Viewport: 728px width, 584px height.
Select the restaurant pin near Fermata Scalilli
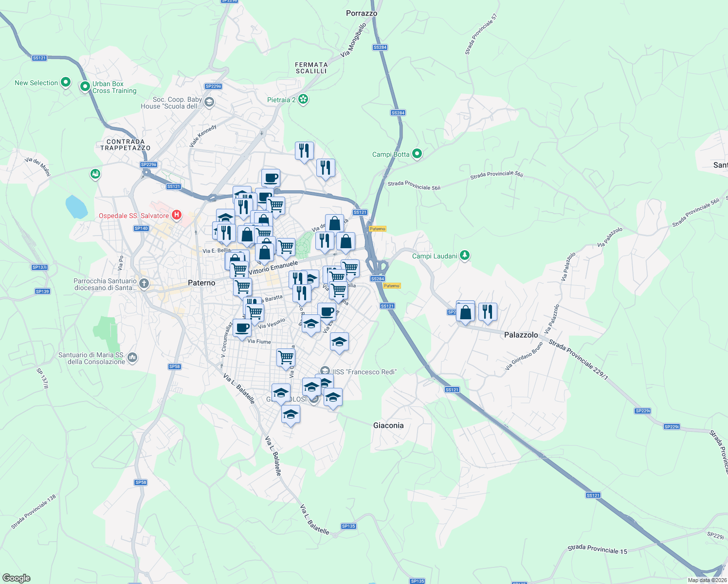pos(304,151)
